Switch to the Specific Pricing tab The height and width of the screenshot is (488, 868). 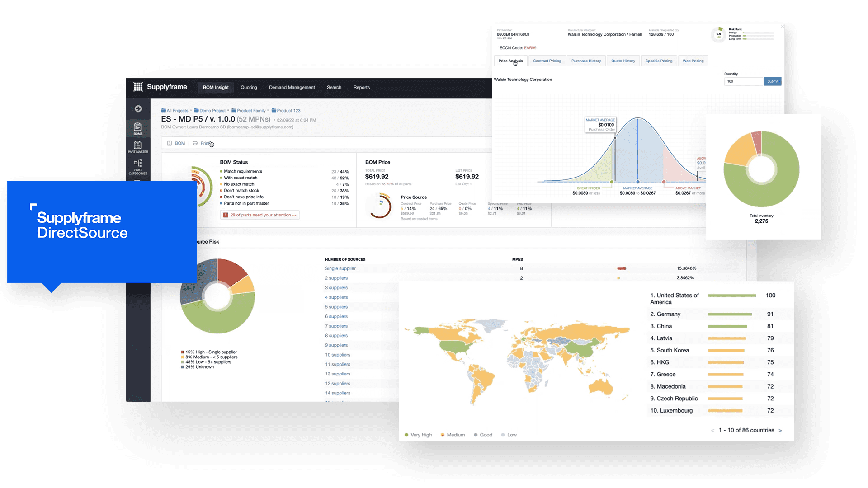[x=659, y=61]
